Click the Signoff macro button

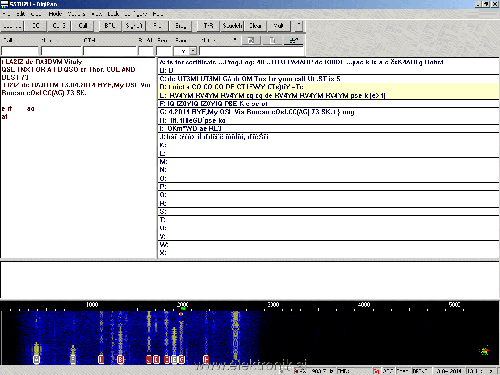pos(133,26)
